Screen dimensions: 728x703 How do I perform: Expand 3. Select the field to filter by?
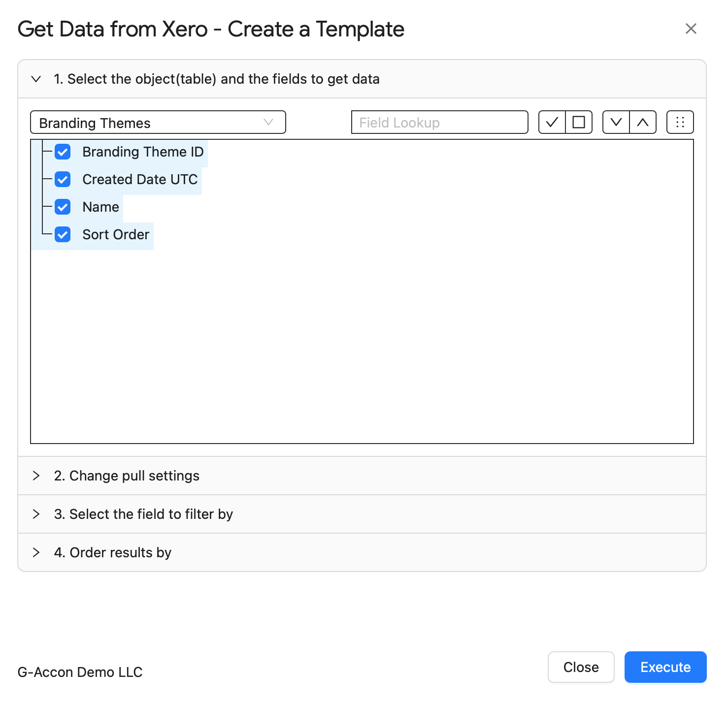point(362,514)
